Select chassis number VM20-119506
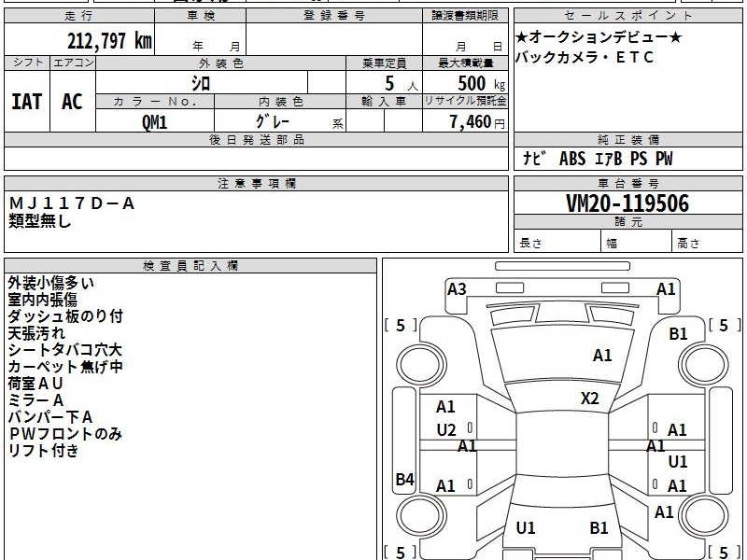The height and width of the screenshot is (560, 747). click(627, 203)
